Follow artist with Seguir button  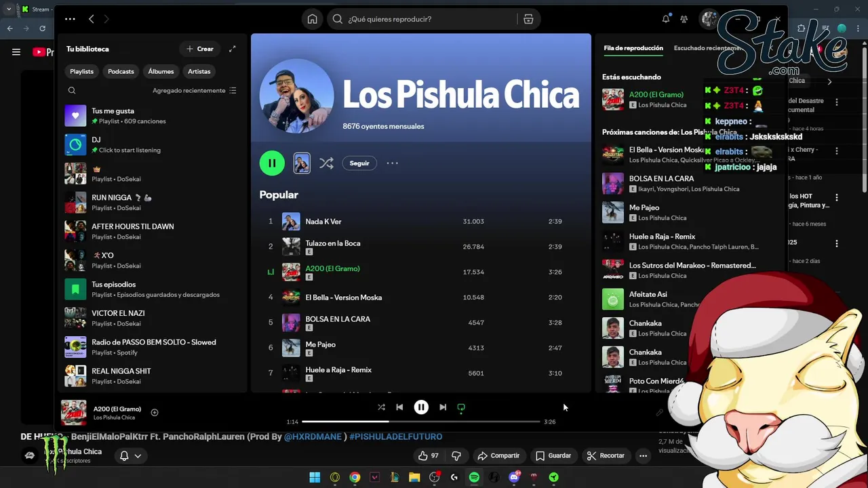359,163
